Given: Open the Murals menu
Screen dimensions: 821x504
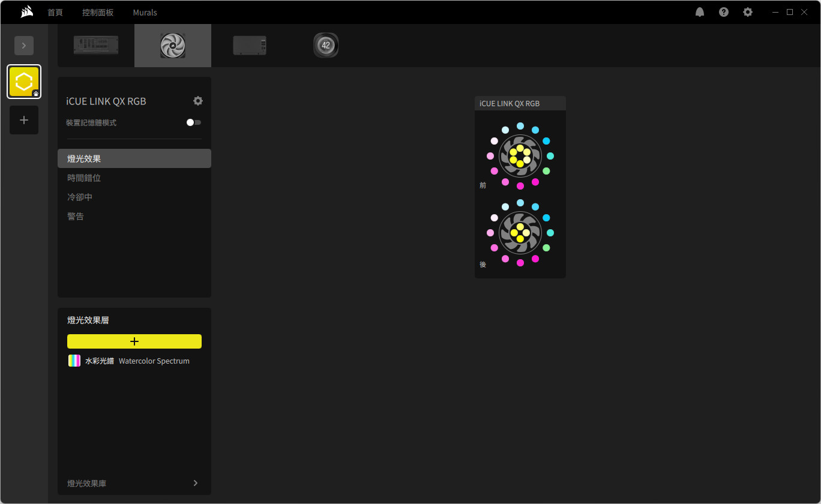Looking at the screenshot, I should [x=145, y=12].
